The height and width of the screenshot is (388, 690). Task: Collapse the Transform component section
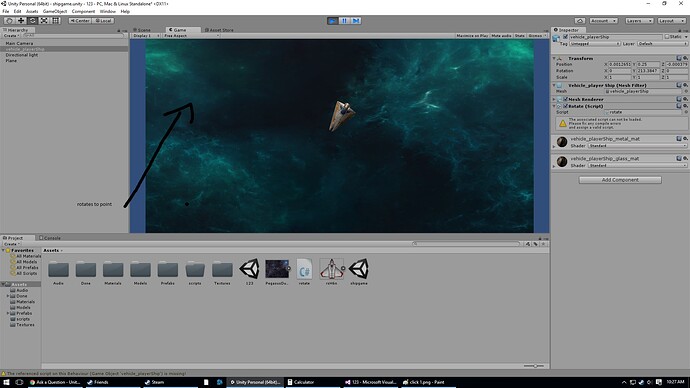click(554, 58)
